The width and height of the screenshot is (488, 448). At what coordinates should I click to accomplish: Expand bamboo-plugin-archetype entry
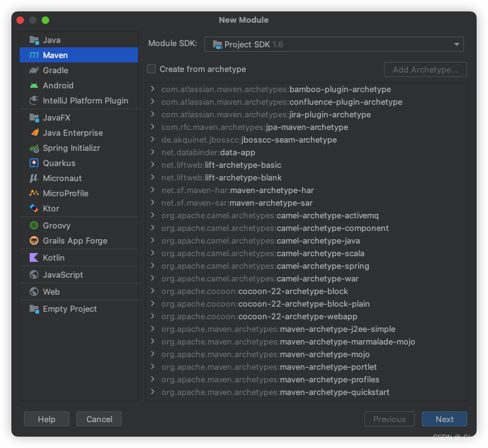pyautogui.click(x=153, y=89)
